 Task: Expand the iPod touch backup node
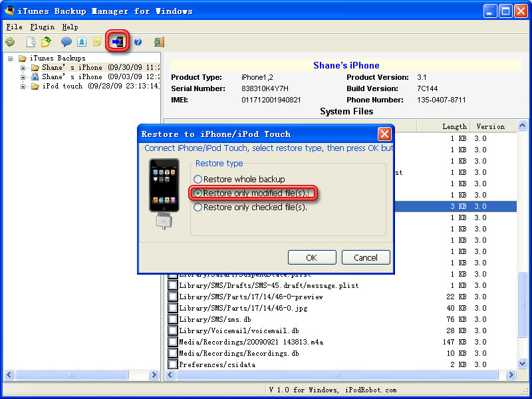(23, 86)
